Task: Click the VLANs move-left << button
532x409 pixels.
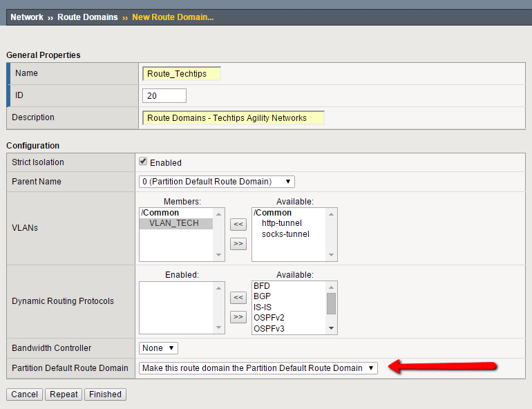Action: pos(238,224)
